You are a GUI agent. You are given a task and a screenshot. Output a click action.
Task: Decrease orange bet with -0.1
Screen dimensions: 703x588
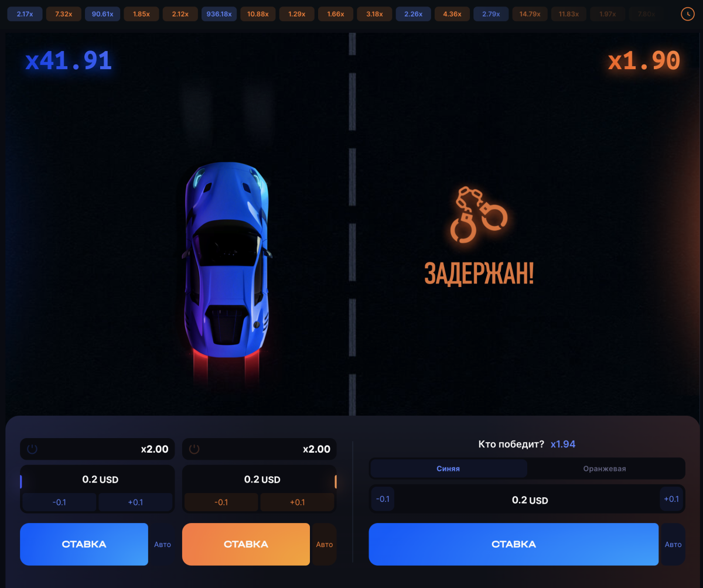(x=221, y=502)
